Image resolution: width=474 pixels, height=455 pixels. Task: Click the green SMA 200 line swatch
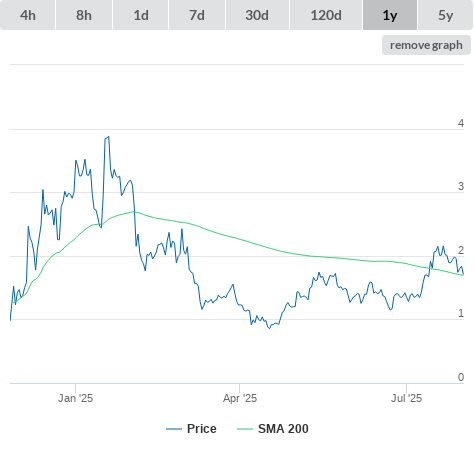[x=245, y=429]
